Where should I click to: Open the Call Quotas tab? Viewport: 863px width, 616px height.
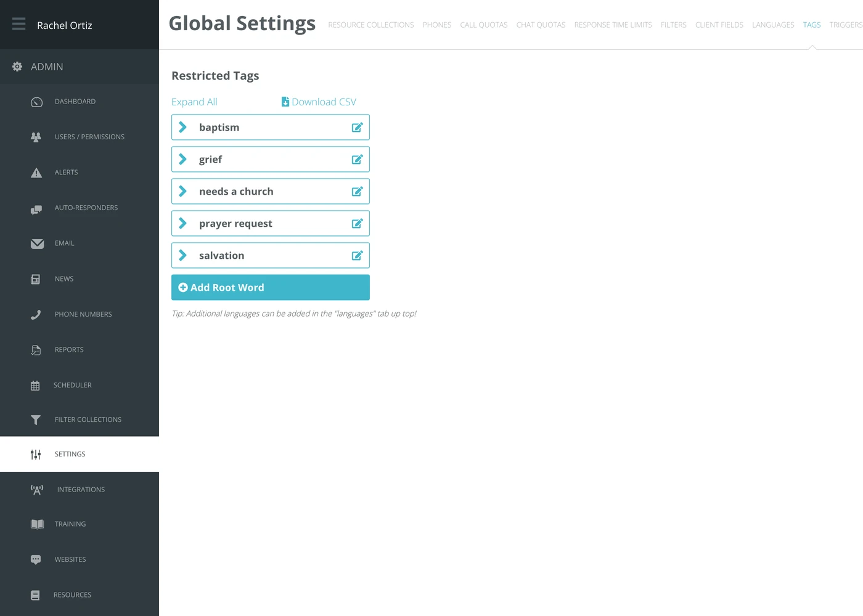[484, 25]
